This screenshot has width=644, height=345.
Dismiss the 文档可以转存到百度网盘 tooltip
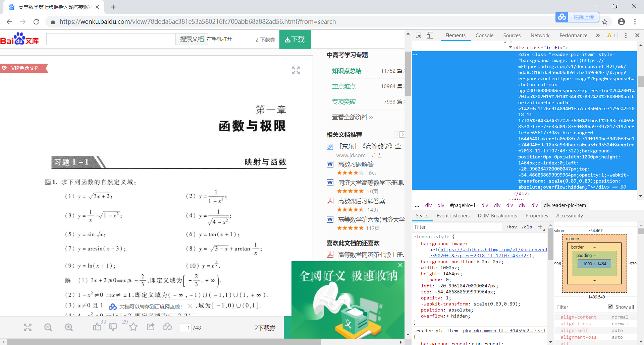click(x=190, y=306)
